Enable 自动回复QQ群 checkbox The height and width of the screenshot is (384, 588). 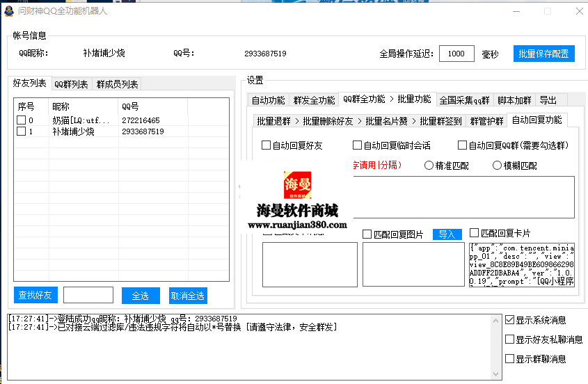click(x=462, y=145)
